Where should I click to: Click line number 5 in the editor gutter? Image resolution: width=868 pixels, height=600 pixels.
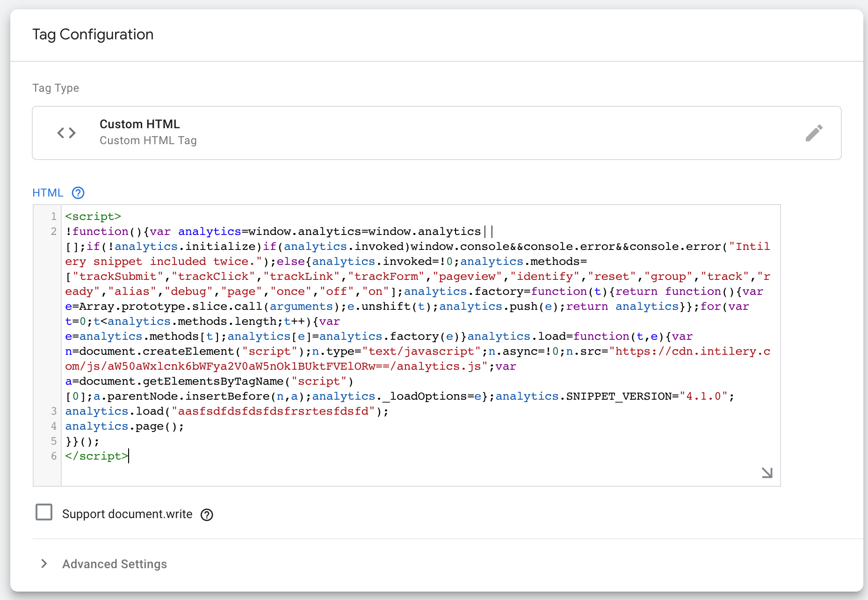(x=54, y=441)
